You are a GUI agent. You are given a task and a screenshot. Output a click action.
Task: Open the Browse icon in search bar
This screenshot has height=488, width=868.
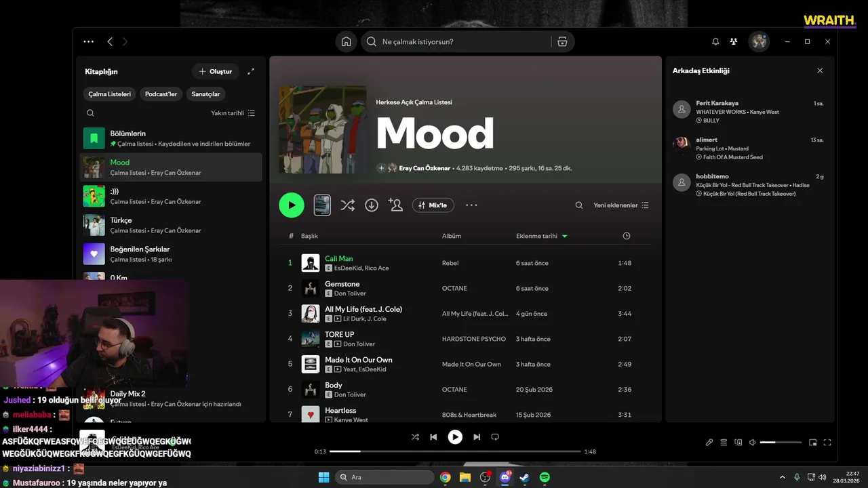tap(561, 41)
